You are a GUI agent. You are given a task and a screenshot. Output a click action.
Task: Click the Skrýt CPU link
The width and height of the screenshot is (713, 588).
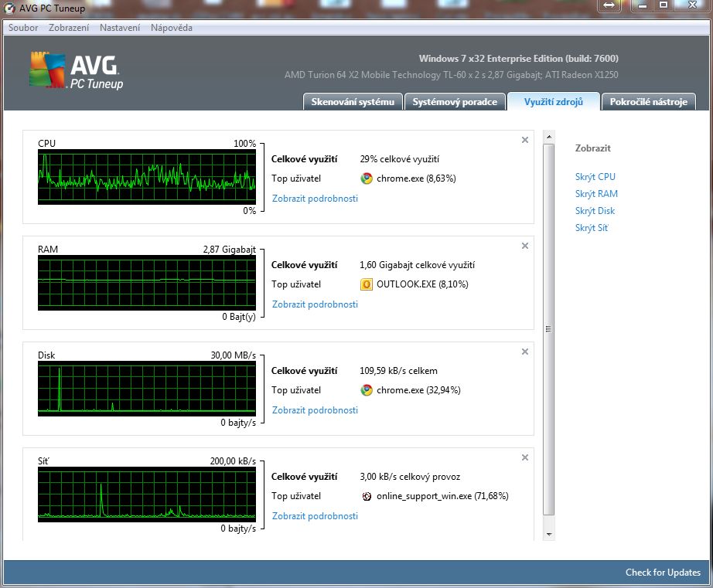click(595, 177)
